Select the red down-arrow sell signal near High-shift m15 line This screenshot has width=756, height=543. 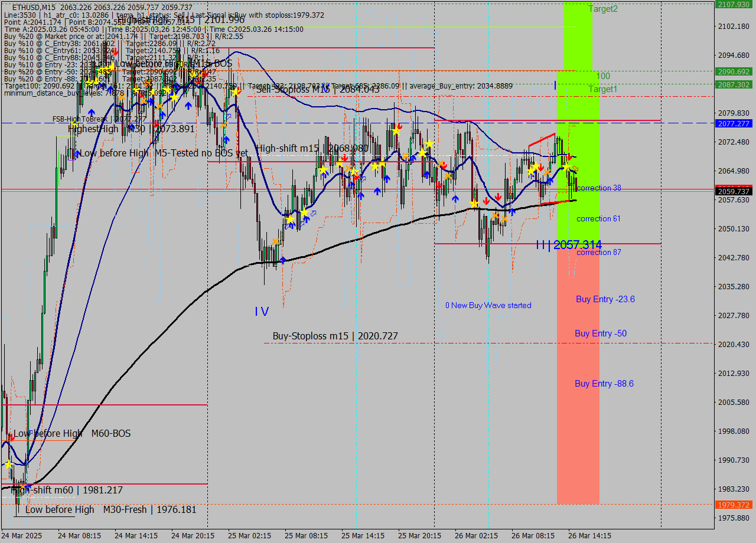(345, 158)
